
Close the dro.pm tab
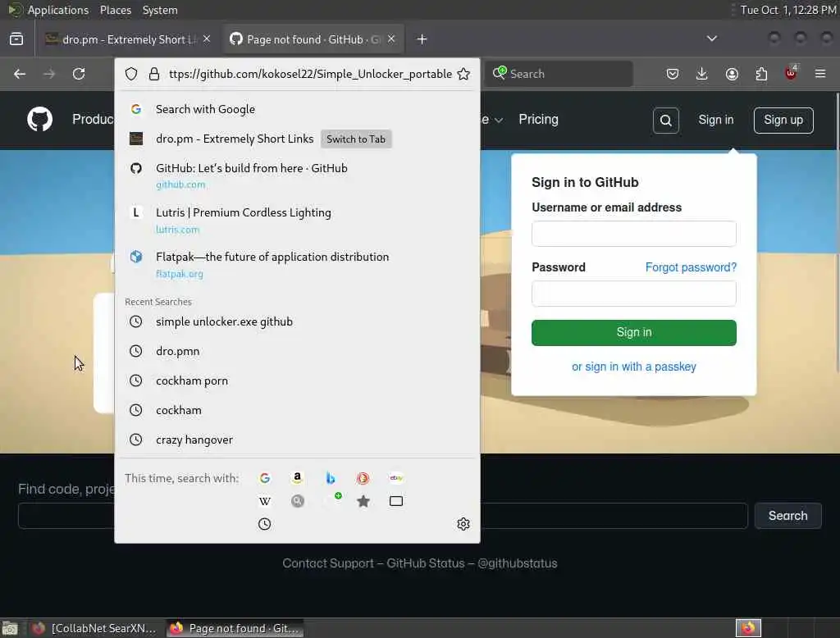click(x=207, y=39)
